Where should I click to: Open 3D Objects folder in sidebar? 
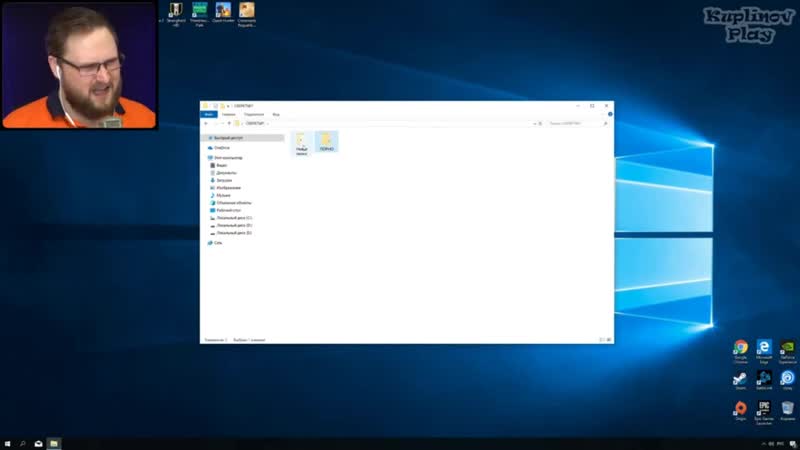[231, 203]
